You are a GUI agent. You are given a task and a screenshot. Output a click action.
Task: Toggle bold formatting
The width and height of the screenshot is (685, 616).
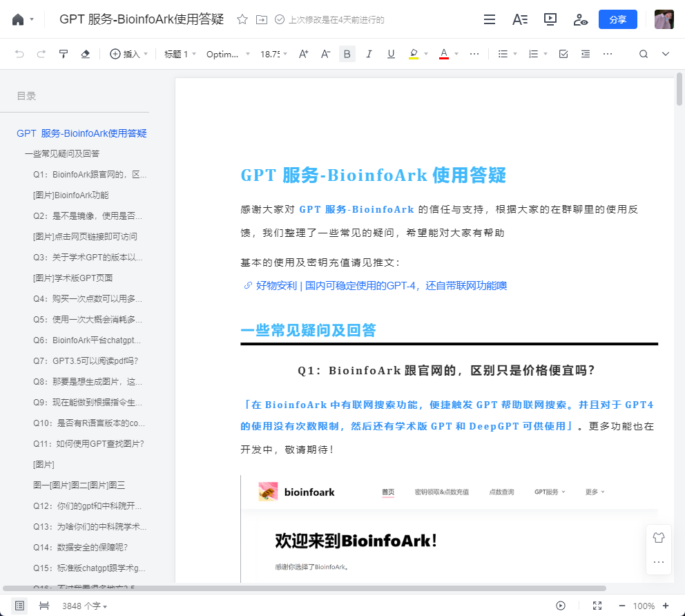[x=347, y=54]
